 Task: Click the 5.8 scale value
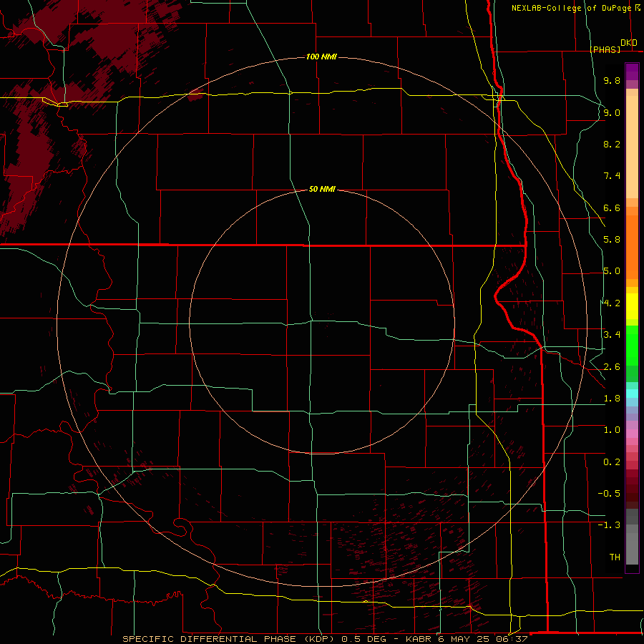612,240
